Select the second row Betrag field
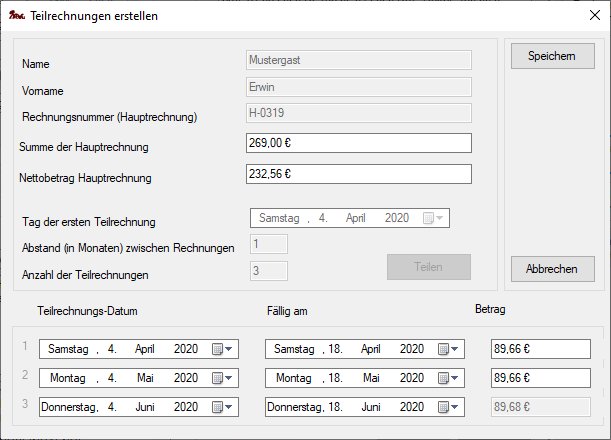 point(541,378)
